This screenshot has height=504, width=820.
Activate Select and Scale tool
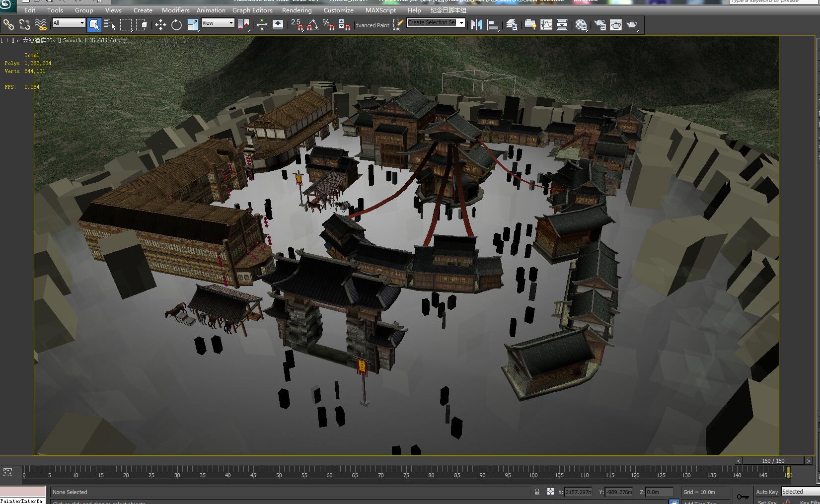click(x=193, y=24)
